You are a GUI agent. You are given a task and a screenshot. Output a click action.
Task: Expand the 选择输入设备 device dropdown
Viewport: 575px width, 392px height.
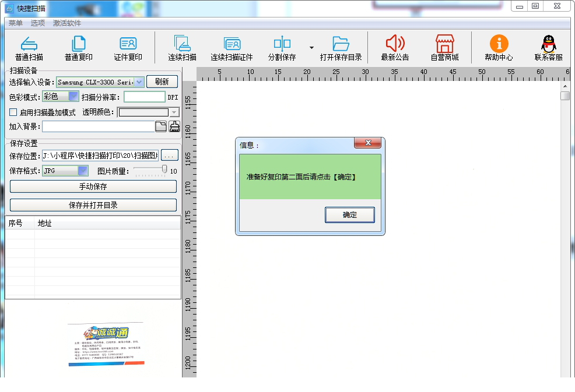pos(139,82)
